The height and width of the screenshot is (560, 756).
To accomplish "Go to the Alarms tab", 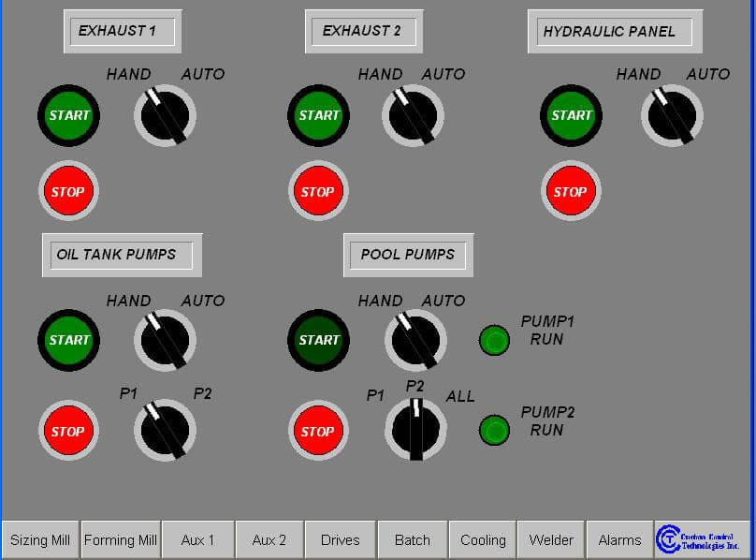I will (x=619, y=540).
